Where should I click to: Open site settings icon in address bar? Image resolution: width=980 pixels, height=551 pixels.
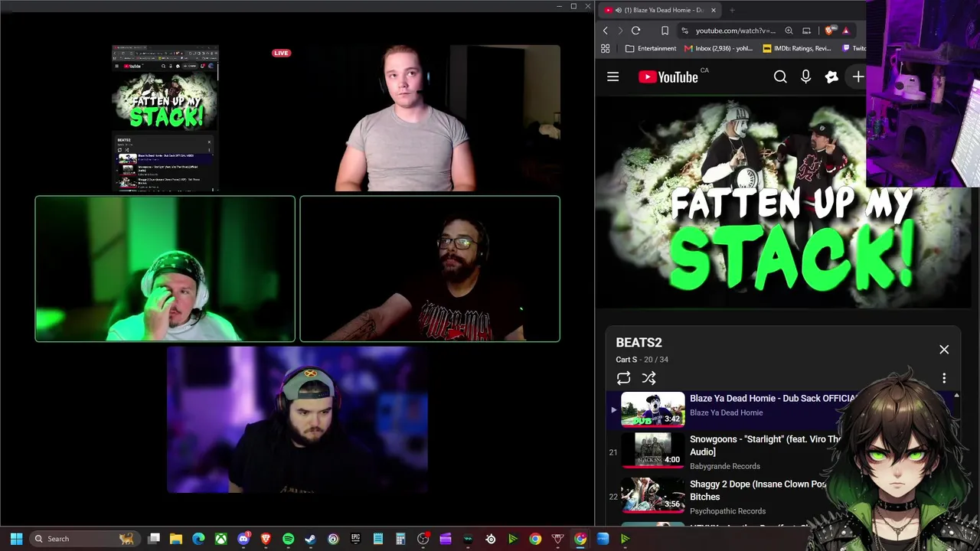684,31
